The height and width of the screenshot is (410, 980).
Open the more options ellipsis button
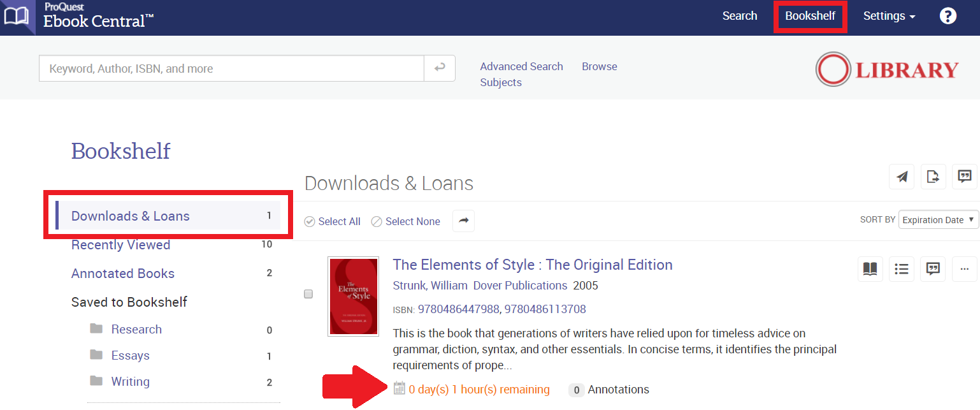point(965,268)
